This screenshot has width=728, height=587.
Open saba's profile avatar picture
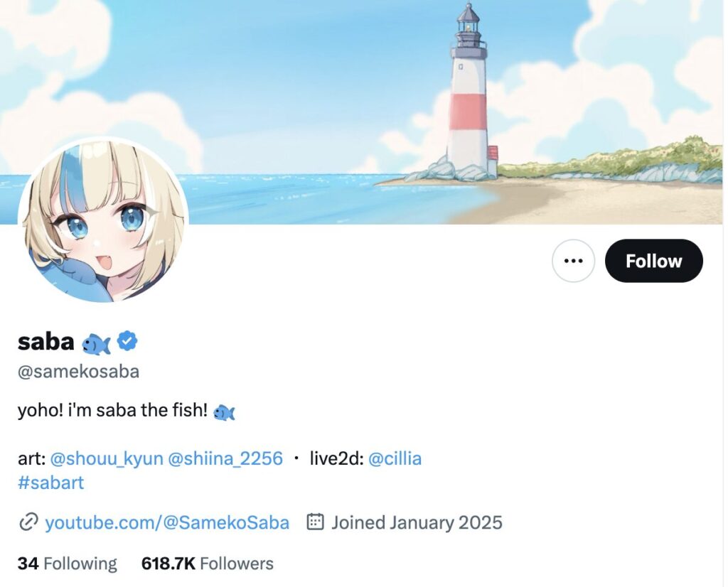tap(104, 220)
